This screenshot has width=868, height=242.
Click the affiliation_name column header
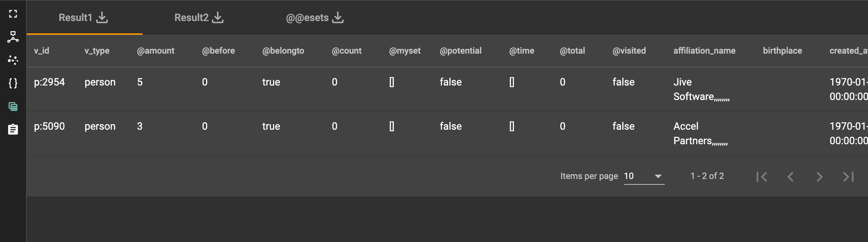pyautogui.click(x=704, y=51)
